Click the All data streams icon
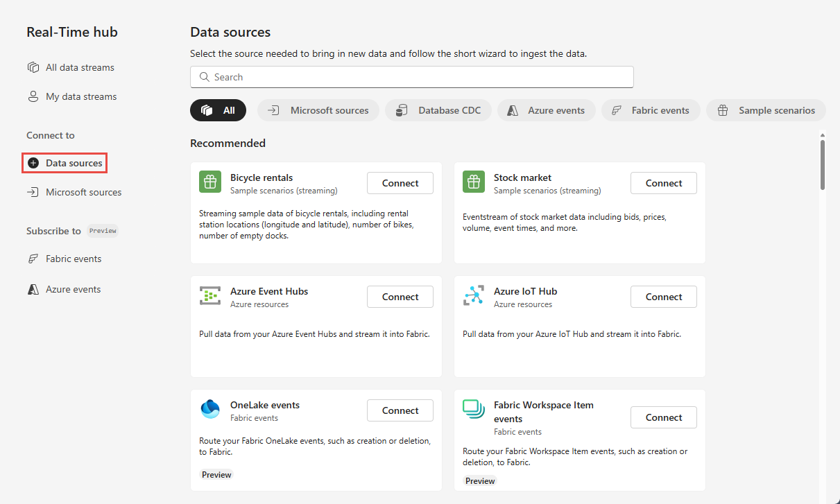The image size is (840, 504). pos(33,67)
